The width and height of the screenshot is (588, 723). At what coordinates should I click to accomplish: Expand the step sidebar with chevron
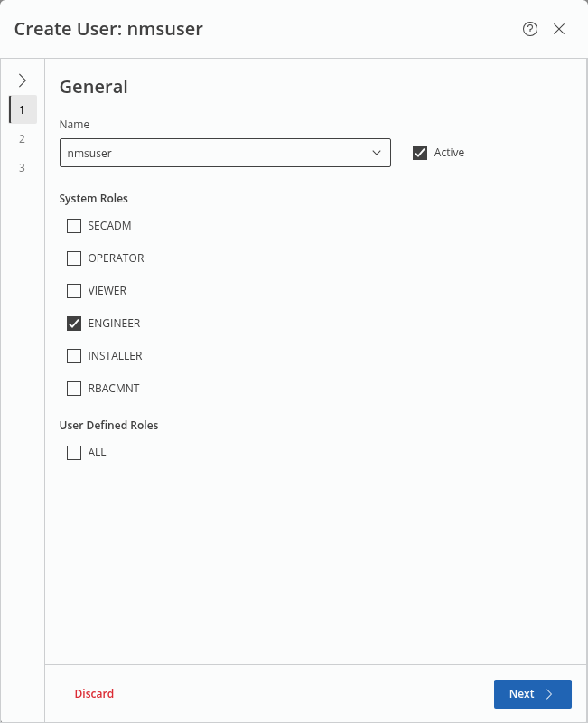[23, 80]
